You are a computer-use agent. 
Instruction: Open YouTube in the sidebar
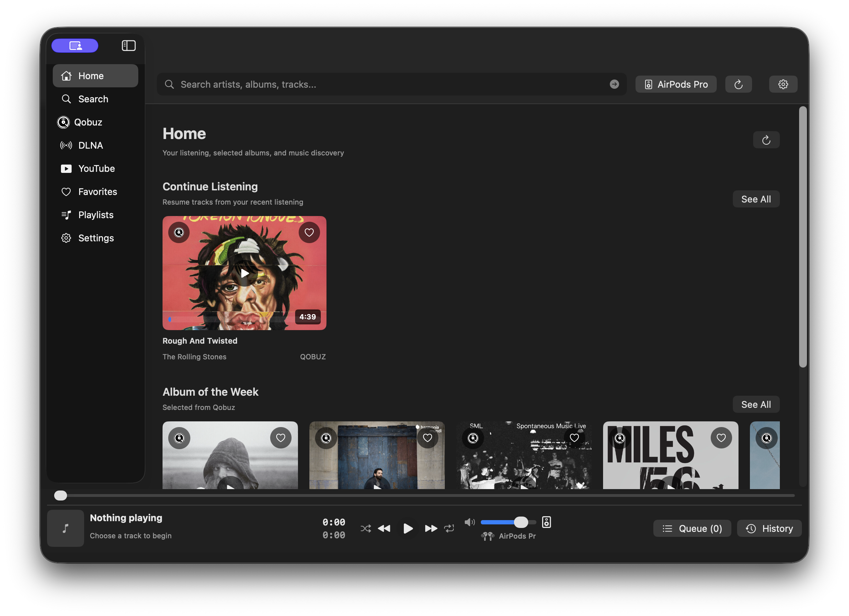(96, 169)
